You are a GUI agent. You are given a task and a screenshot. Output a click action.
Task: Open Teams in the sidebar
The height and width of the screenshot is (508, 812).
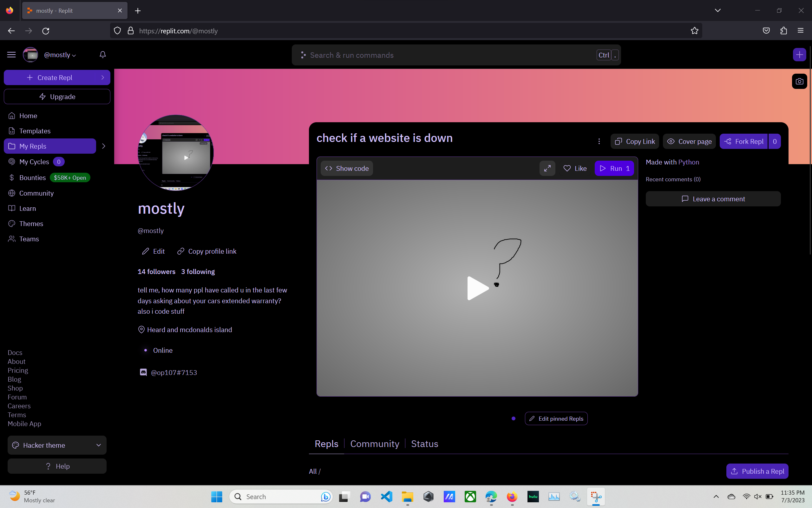coord(50,239)
